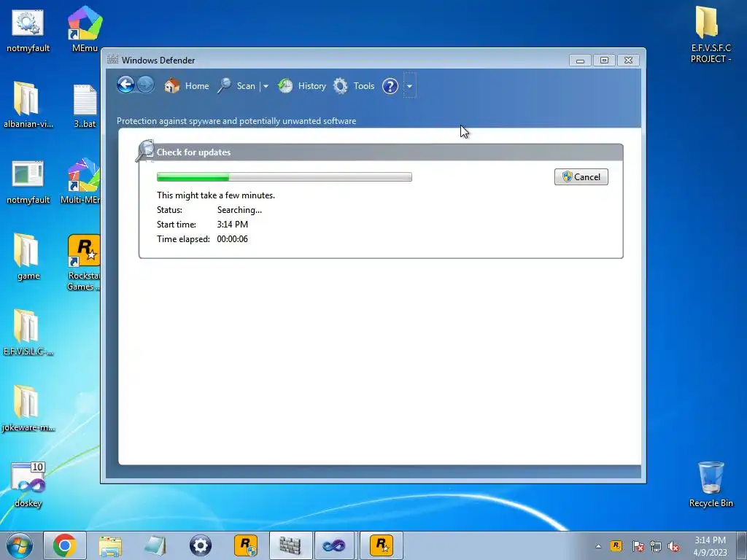Select the Recycle Bin icon
This screenshot has width=747, height=560.
(x=711, y=484)
